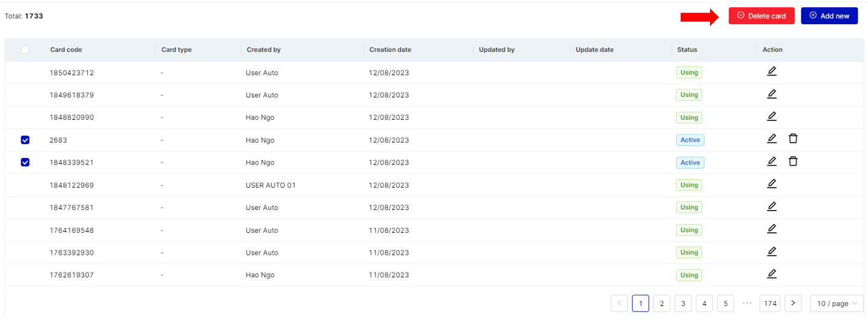Toggle the select-all header checkbox

[x=25, y=50]
